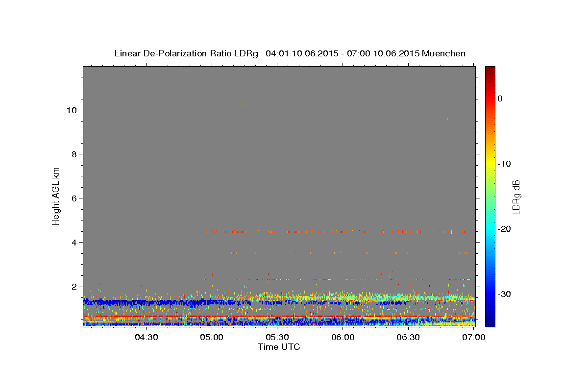Click the "Height AGL km" axis label
588x392 pixels.
click(x=56, y=196)
